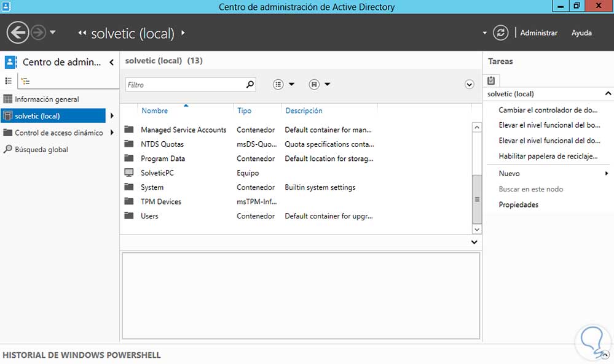Open dropdown arrow left of refresh icon
The width and height of the screenshot is (614, 364).
[484, 33]
